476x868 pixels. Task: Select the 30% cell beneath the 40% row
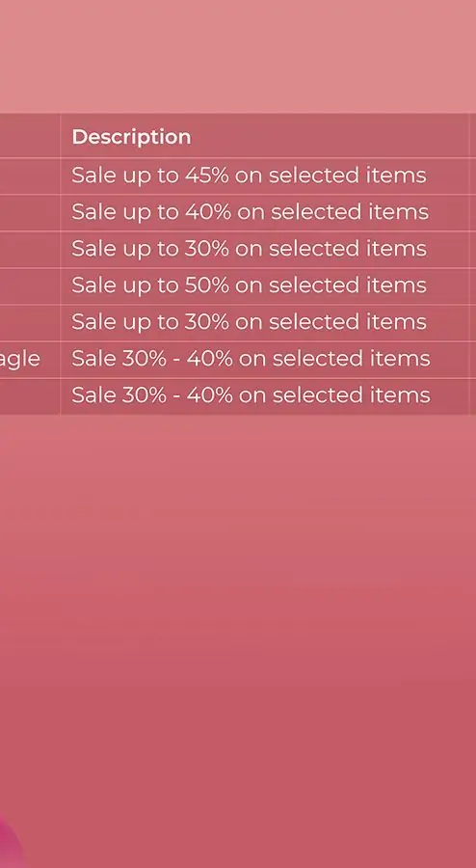[x=264, y=249]
